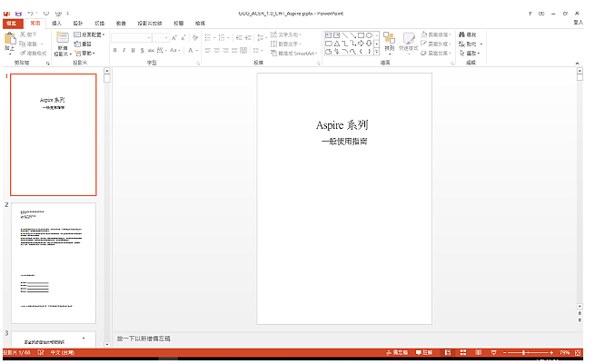Viewport: 595px width, 364px height.
Task: Open the View (檢視) tab
Action: tap(200, 23)
